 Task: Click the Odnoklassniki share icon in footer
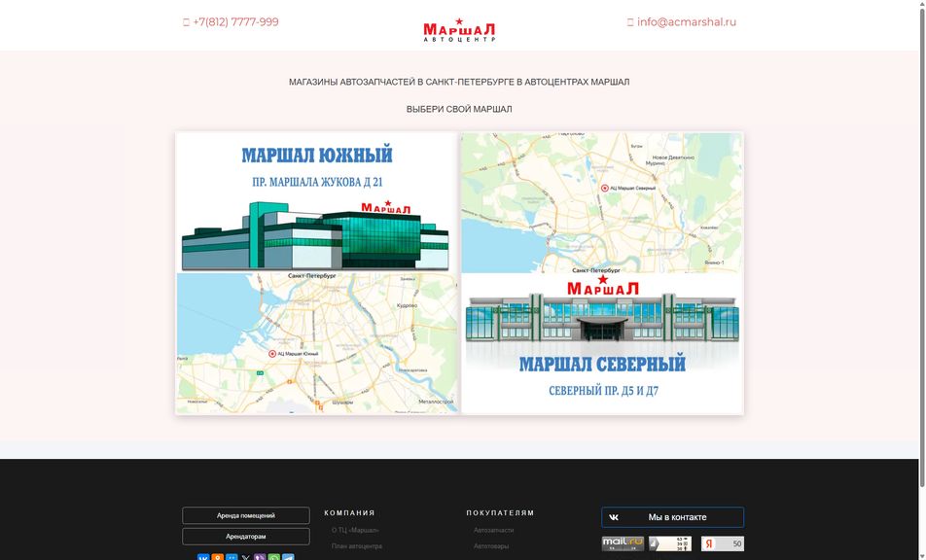click(x=217, y=557)
